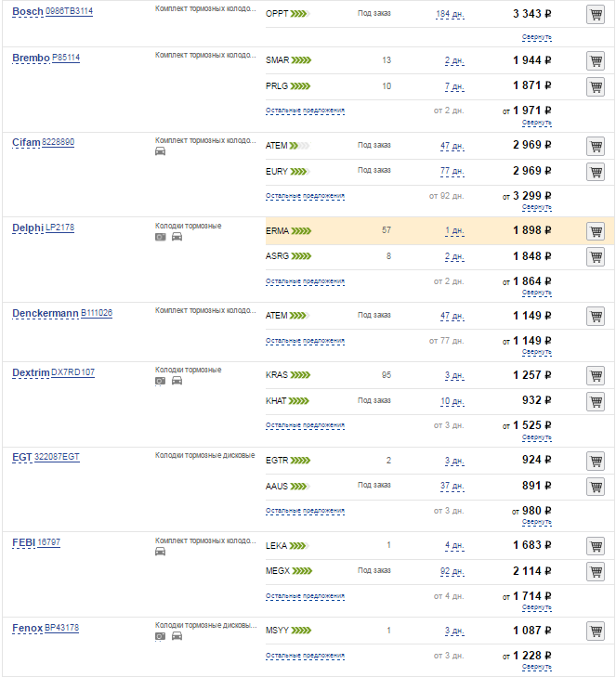This screenshot has width=616, height=677.
Task: Open photo icon for Fenox BP43178
Action: point(160,637)
